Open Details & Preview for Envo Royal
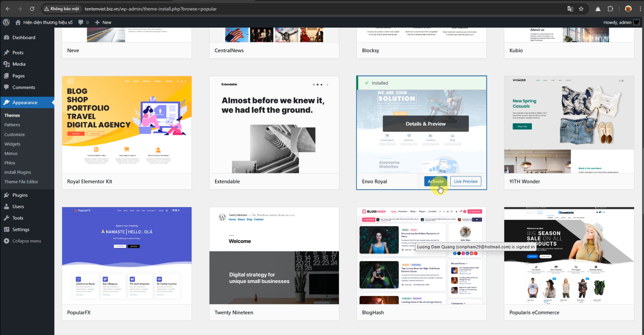 (x=426, y=124)
